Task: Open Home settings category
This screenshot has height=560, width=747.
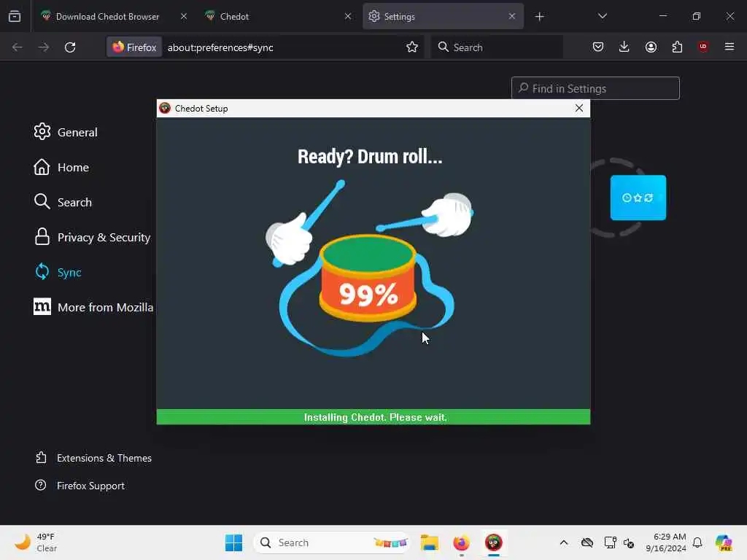Action: [61, 167]
